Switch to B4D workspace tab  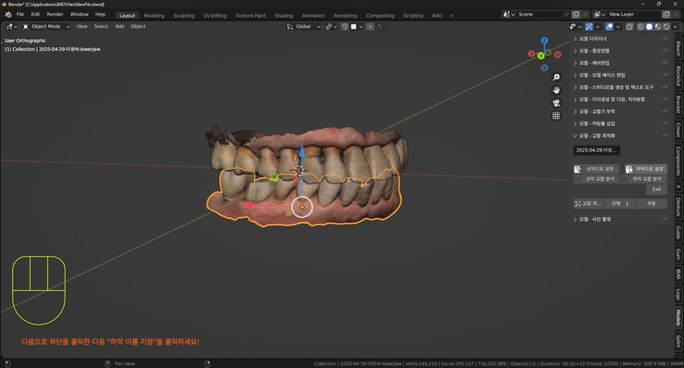point(437,16)
